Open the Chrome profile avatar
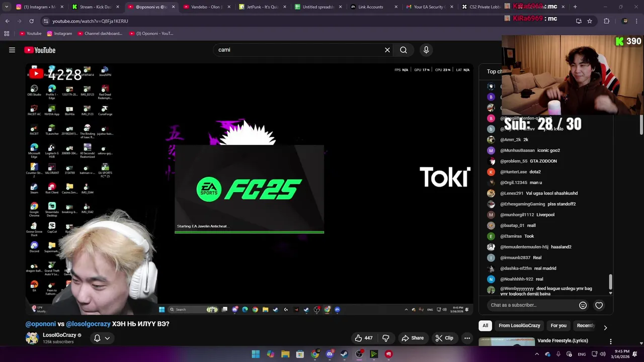 coord(625,21)
